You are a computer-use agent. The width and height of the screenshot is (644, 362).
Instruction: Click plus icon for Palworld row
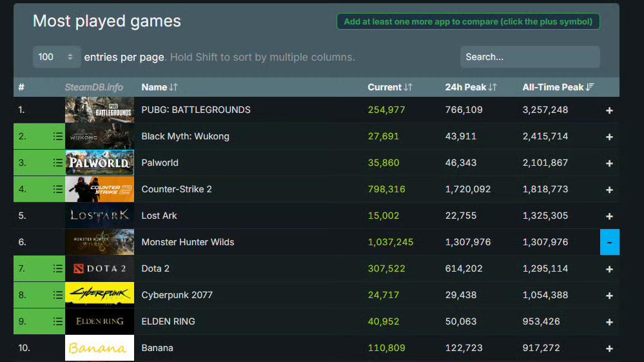(609, 163)
